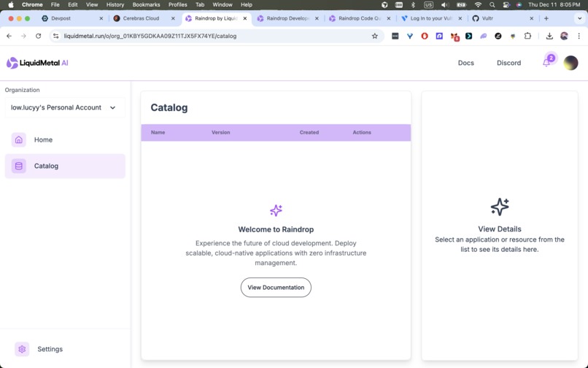The image size is (588, 368).
Task: Go back with the browser back arrow
Action: coord(9,36)
